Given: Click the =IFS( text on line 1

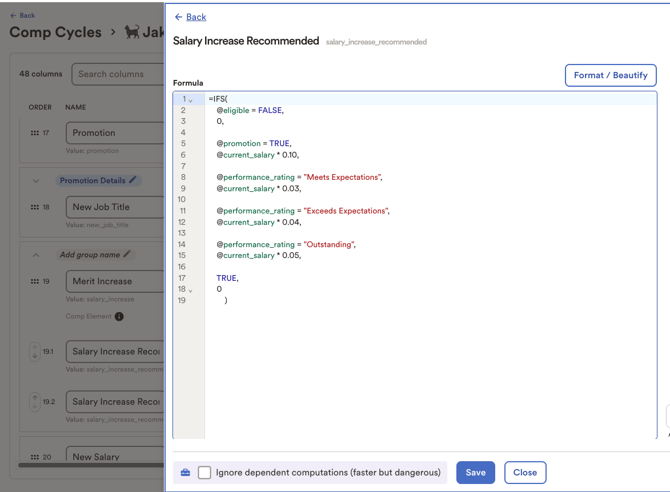Looking at the screenshot, I should 218,99.
